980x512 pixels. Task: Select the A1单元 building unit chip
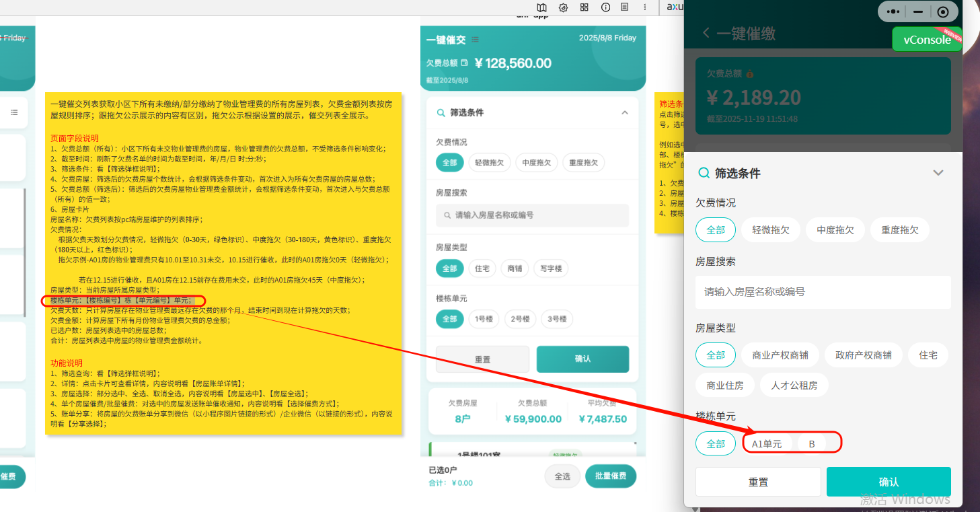766,444
